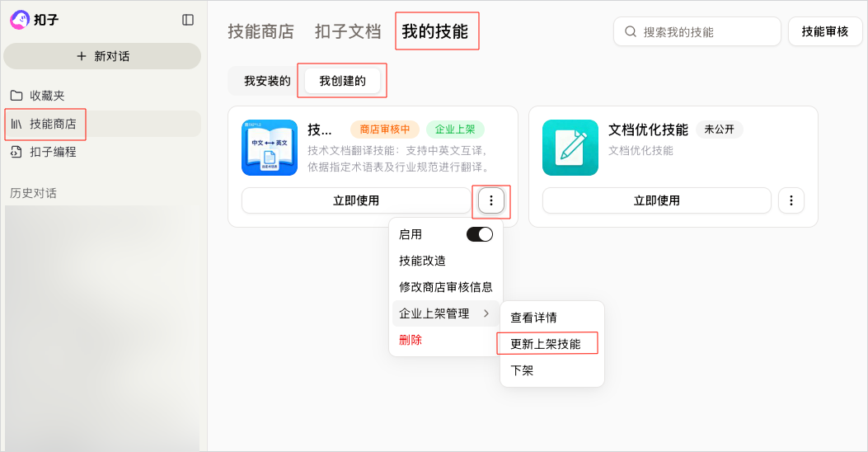Click the 文档优化技能 pencil thumbnail
This screenshot has width=868, height=452.
pyautogui.click(x=570, y=148)
